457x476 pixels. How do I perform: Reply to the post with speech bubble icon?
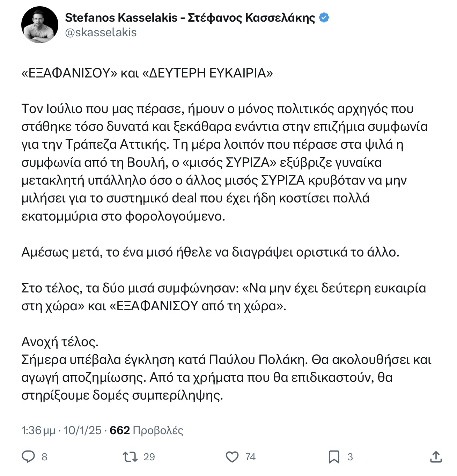(29, 457)
